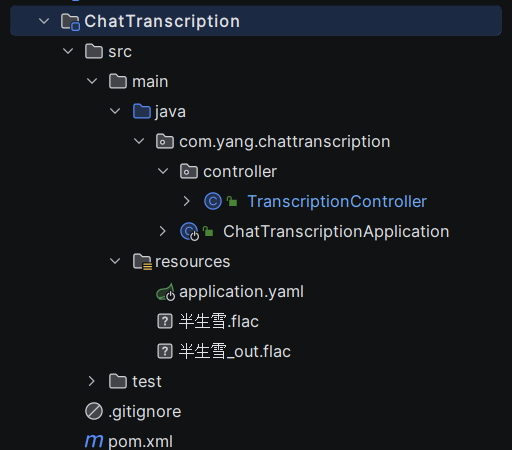Click the TranscriptionController class icon
This screenshot has height=450, width=512.
(x=213, y=201)
